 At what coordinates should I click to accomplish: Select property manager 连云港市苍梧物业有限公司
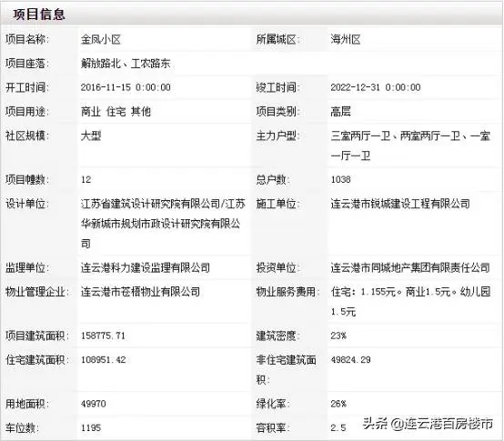pos(140,292)
